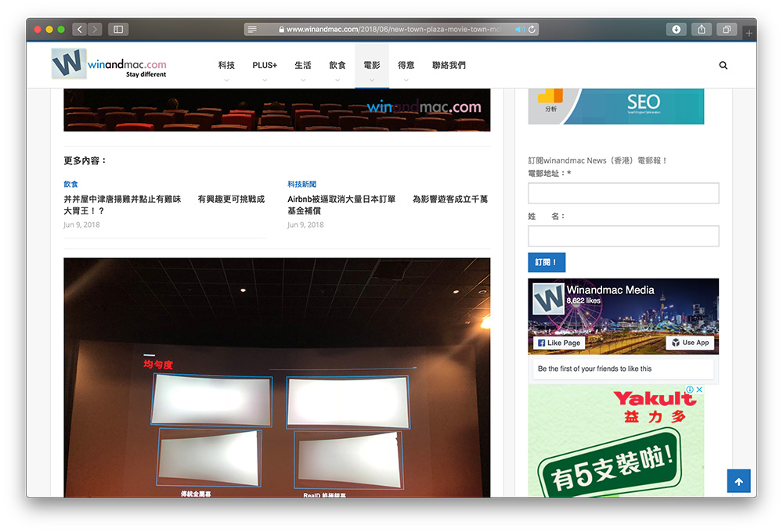783x532 pixels.
Task: Open Reader view icon in address bar
Action: [252, 29]
